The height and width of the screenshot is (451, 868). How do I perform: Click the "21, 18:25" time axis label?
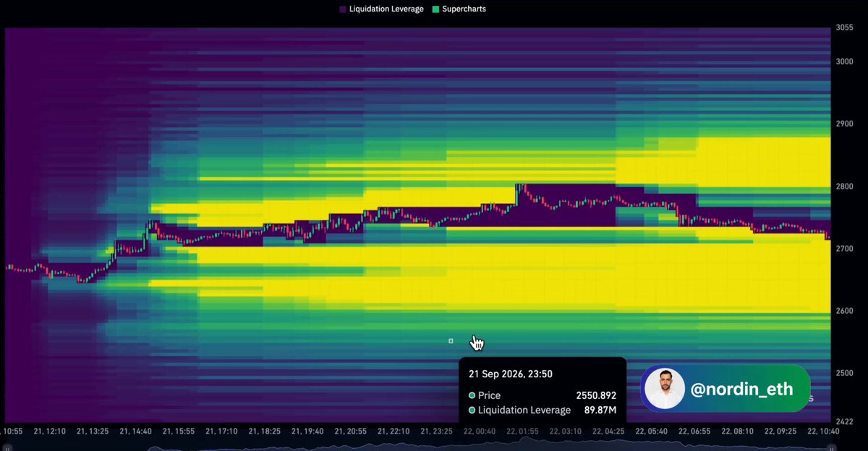coord(264,431)
